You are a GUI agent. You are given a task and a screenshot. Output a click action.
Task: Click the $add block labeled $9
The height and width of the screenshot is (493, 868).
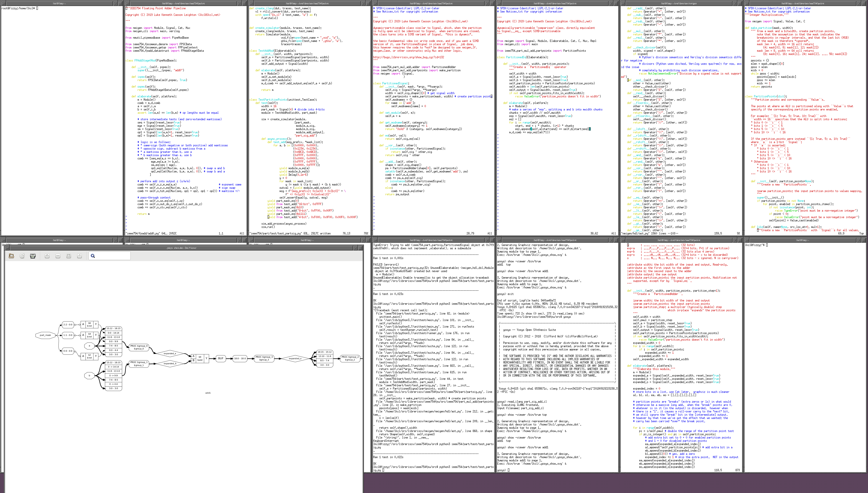tap(200, 358)
